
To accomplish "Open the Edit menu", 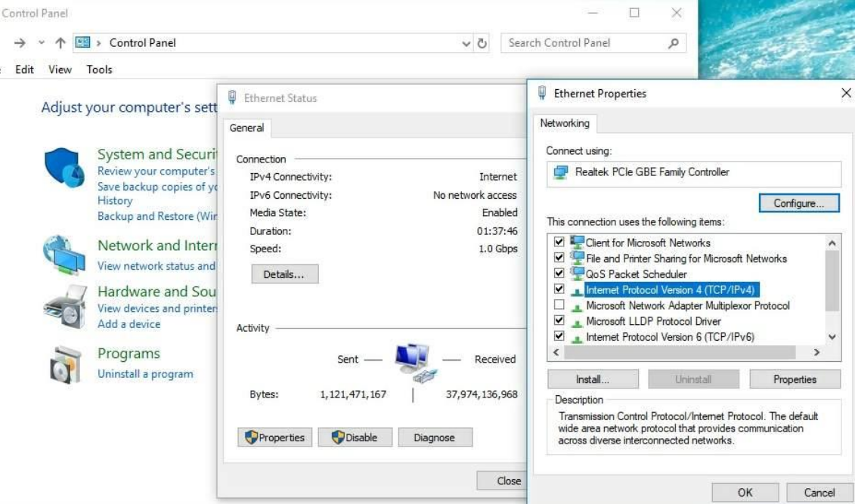I will pos(24,70).
